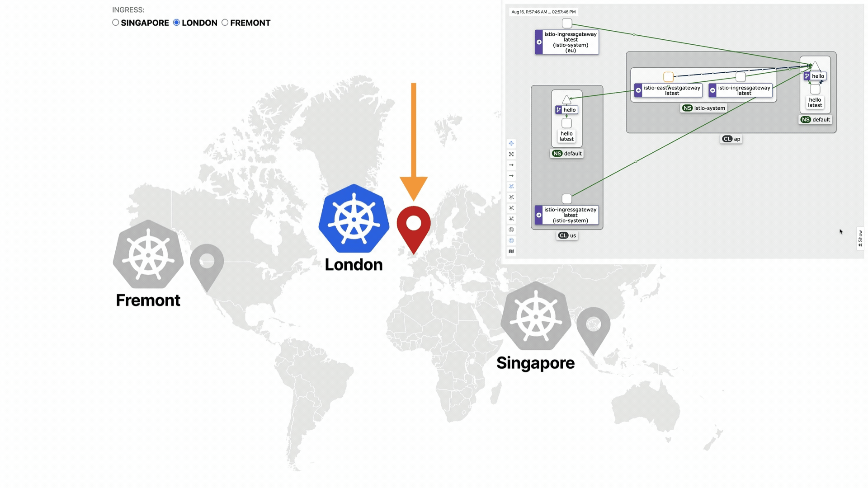Click the blue London Kubernetes logo
Screen dimensions: 868x488
354,219
